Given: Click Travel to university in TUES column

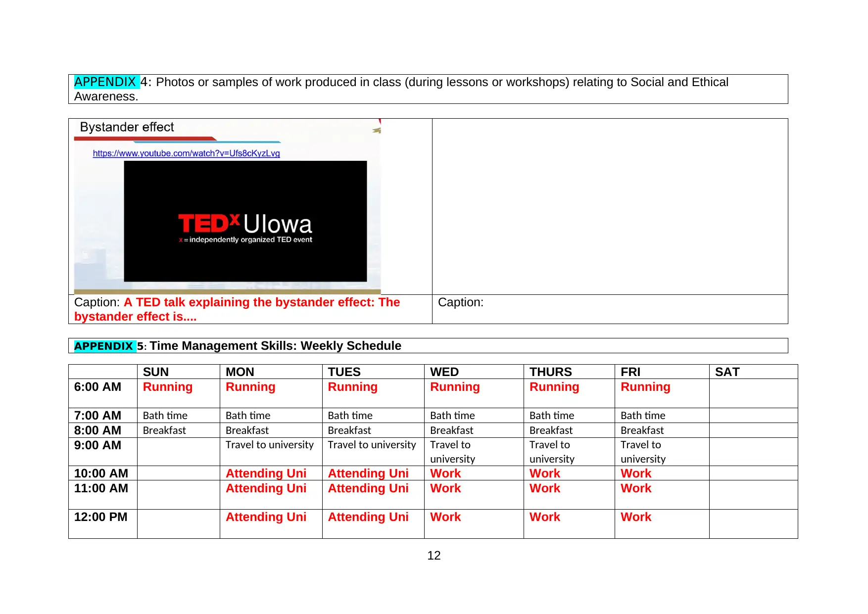Looking at the screenshot, I should coord(372,445).
